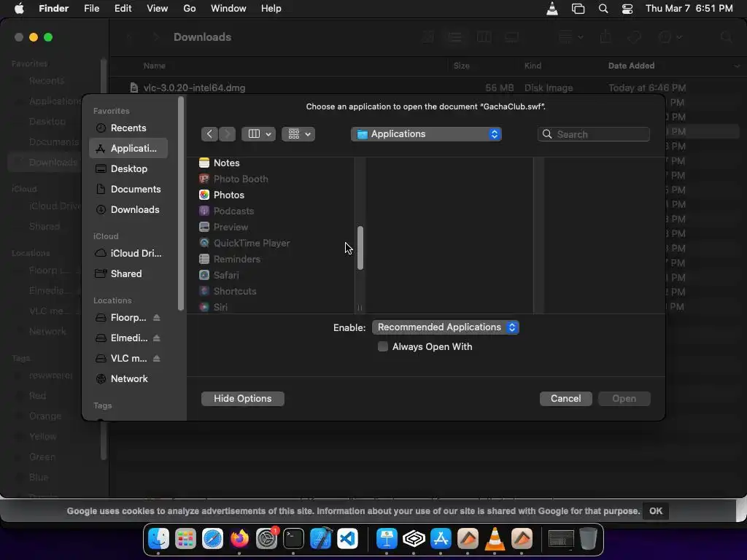
Task: Open Finder from the Dock
Action: (x=158, y=539)
